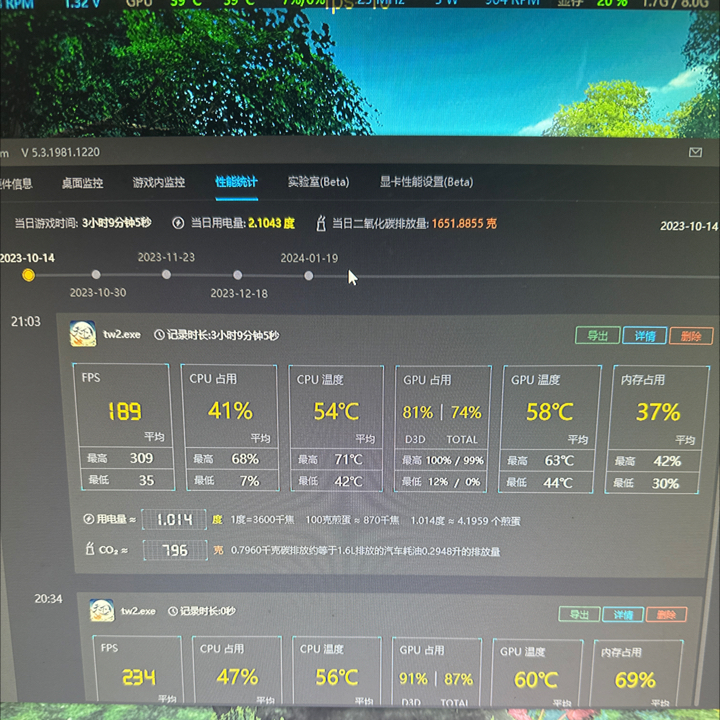Click CPU 占用 47% card in 20:34 record
Image resolution: width=720 pixels, height=720 pixels.
point(237,670)
